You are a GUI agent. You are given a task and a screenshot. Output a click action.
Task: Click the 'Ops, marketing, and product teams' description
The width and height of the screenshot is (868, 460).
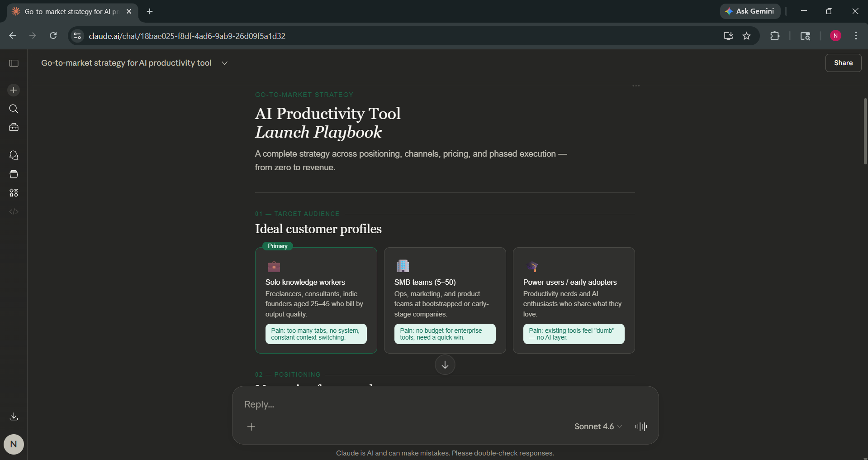(441, 304)
